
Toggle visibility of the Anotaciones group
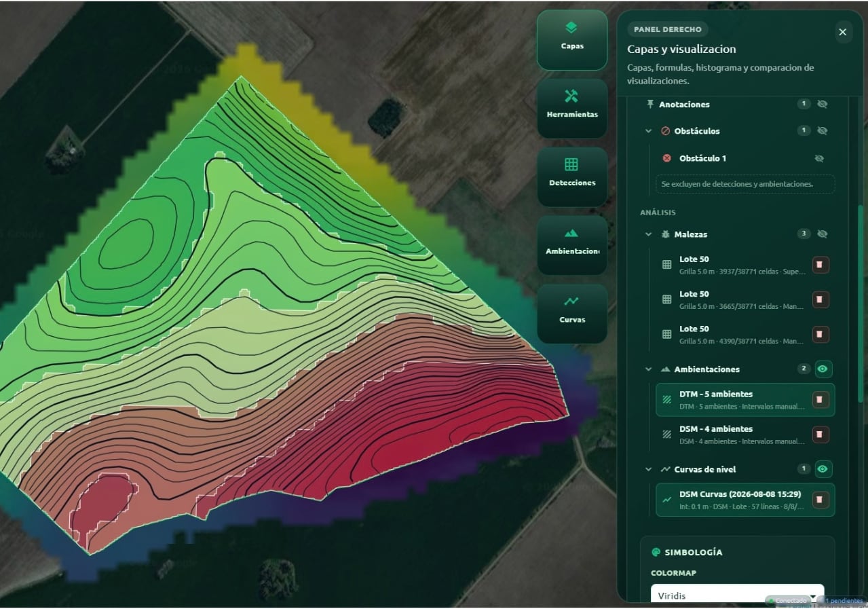coord(823,105)
